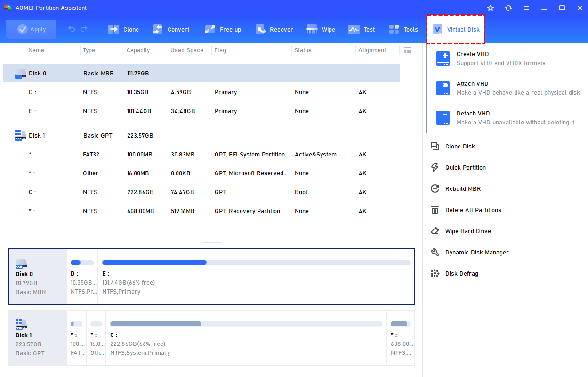
Task: Open the column settings icon in table header
Action: pyautogui.click(x=408, y=50)
